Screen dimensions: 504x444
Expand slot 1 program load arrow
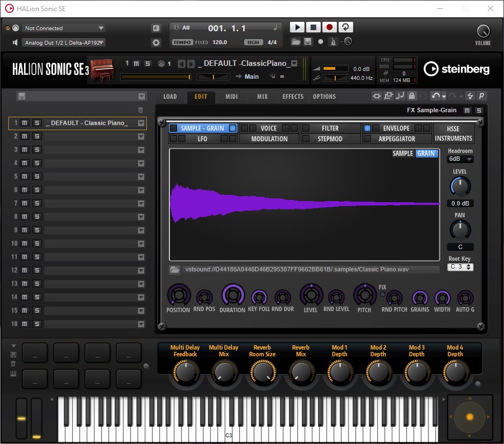[141, 123]
